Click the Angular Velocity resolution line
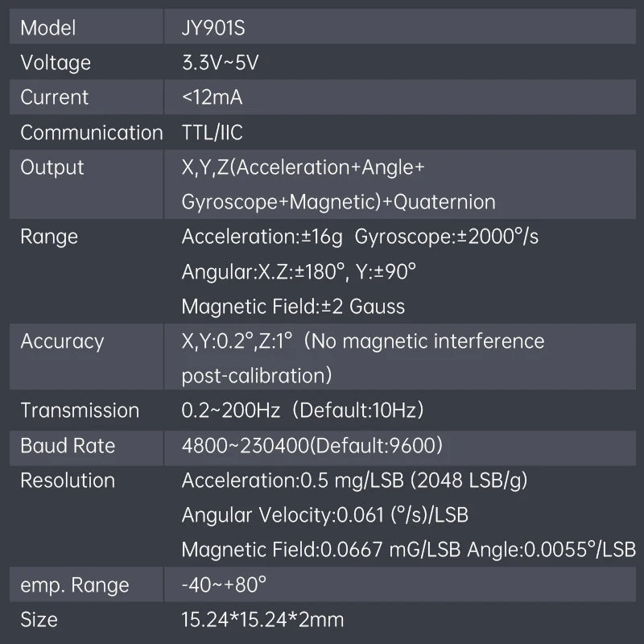The image size is (644, 644). pyautogui.click(x=325, y=515)
